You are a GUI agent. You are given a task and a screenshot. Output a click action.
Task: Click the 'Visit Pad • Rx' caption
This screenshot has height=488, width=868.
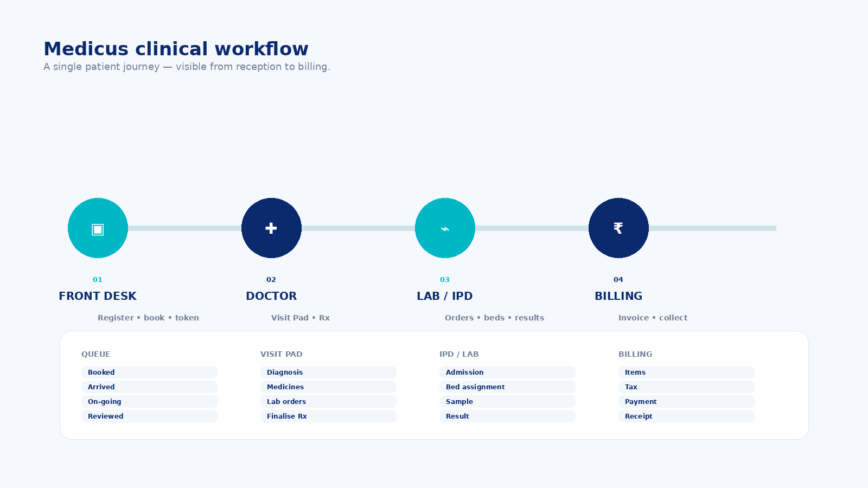[301, 318]
